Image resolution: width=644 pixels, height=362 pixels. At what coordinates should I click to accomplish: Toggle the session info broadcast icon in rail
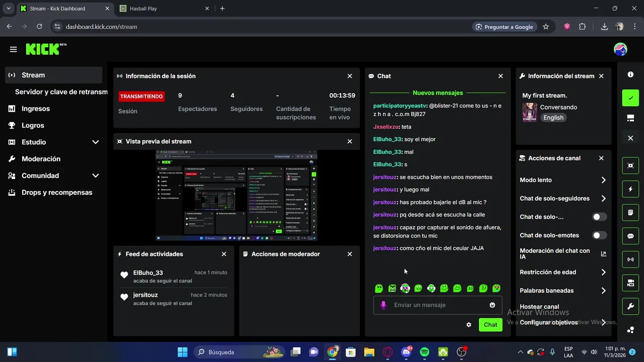(630, 259)
